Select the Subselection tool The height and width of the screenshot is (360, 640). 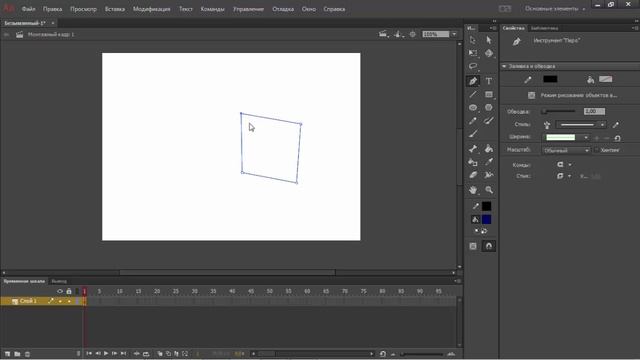489,40
